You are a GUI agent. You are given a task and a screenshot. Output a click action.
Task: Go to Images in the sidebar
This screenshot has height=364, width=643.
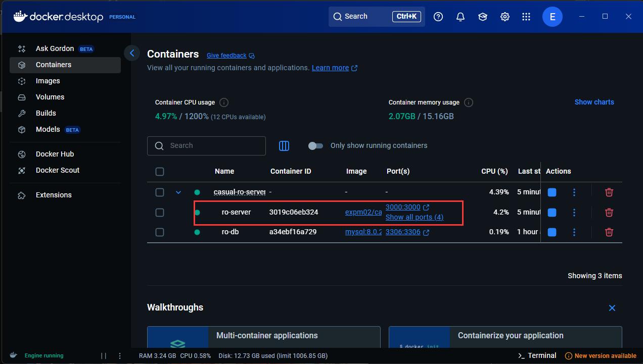pyautogui.click(x=65, y=81)
